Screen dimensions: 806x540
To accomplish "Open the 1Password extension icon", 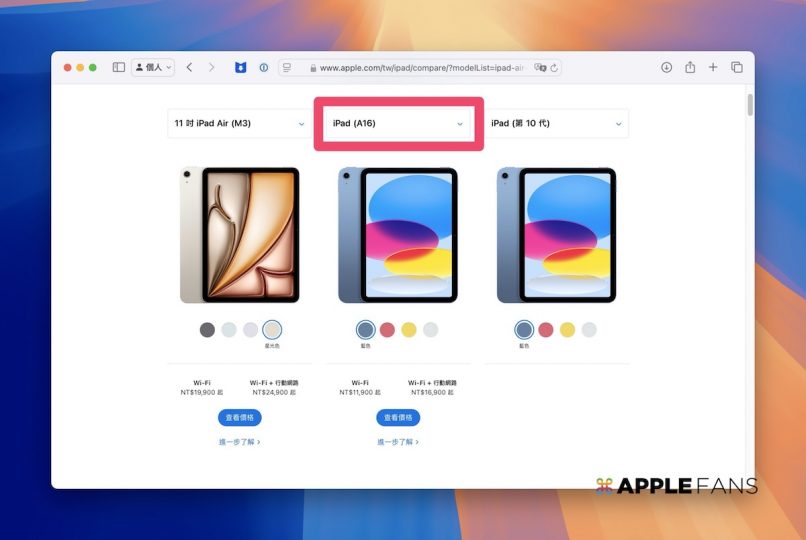I will [x=264, y=67].
